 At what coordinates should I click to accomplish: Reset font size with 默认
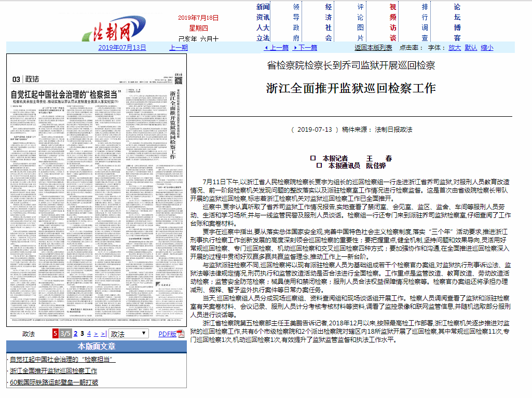pos(470,47)
